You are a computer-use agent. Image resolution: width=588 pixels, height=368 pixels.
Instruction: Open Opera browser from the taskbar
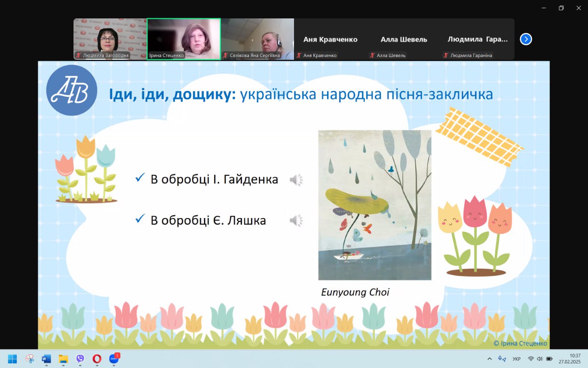coord(96,359)
